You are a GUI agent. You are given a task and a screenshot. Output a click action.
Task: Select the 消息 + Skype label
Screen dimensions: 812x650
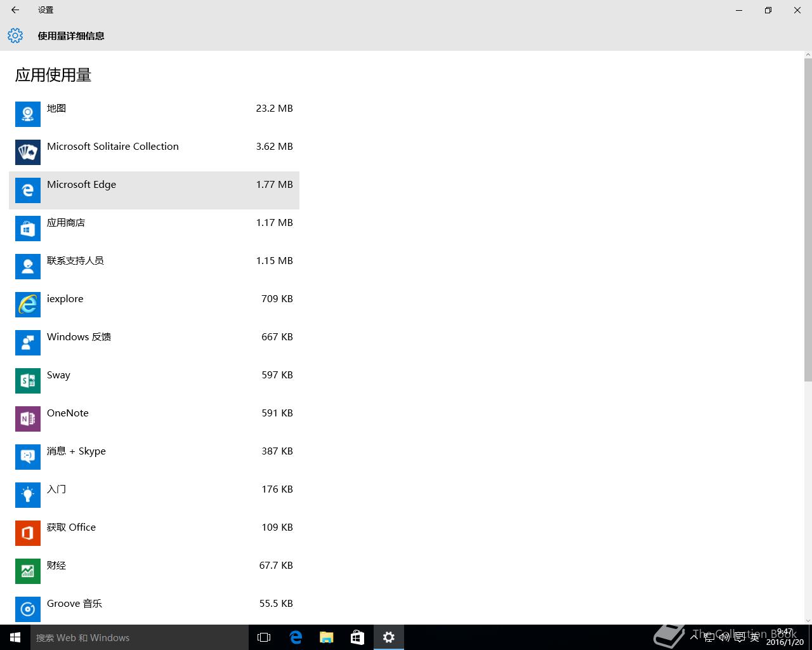click(x=76, y=451)
